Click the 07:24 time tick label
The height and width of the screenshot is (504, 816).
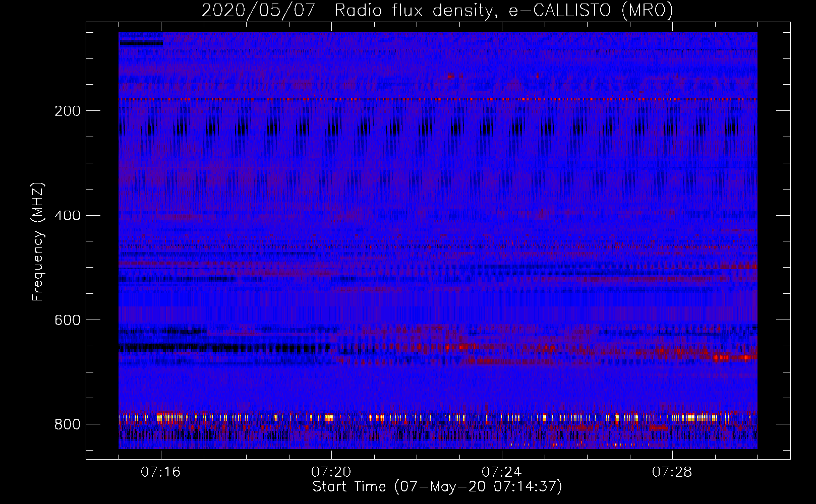pyautogui.click(x=502, y=472)
